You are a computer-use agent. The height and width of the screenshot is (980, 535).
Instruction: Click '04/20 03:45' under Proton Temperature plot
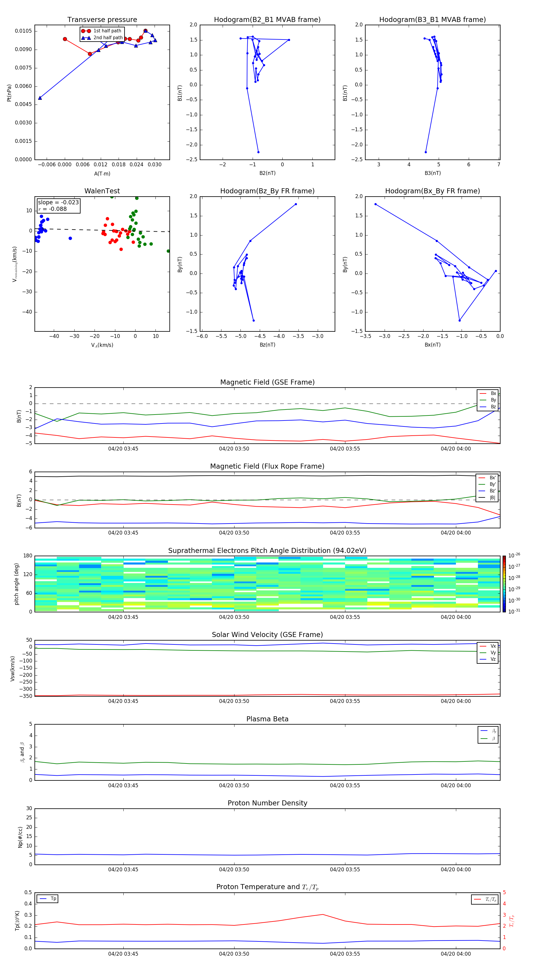(x=123, y=954)
